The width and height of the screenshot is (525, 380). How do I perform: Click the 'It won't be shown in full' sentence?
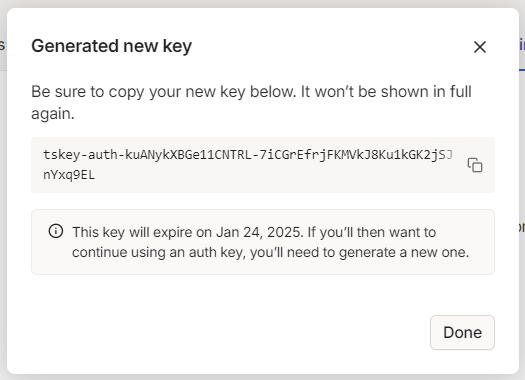click(386, 91)
